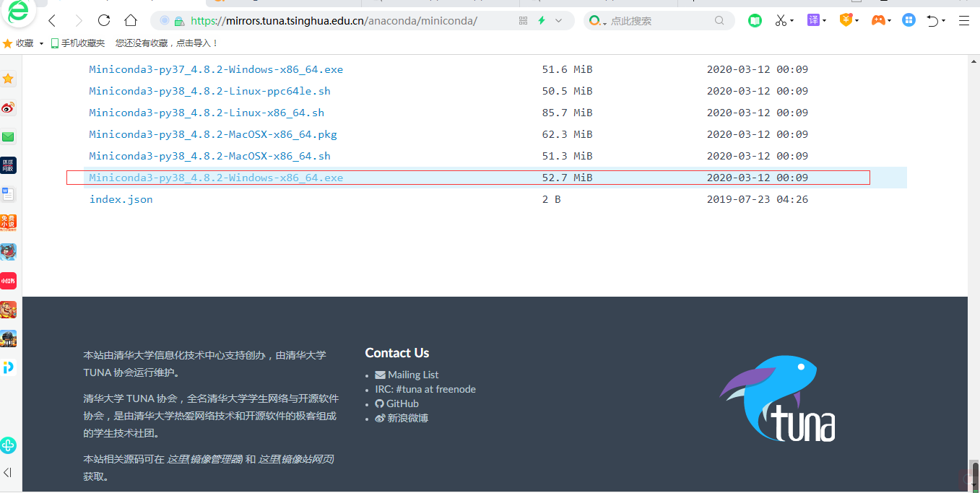Reload the page with refresh icon
Image resolution: width=980 pixels, height=493 pixels.
tap(104, 20)
